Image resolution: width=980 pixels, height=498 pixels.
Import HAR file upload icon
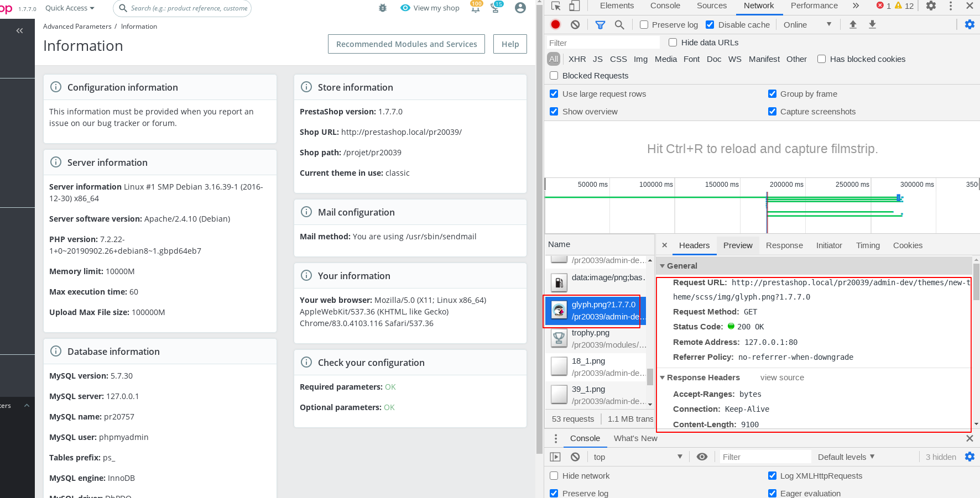pyautogui.click(x=853, y=24)
